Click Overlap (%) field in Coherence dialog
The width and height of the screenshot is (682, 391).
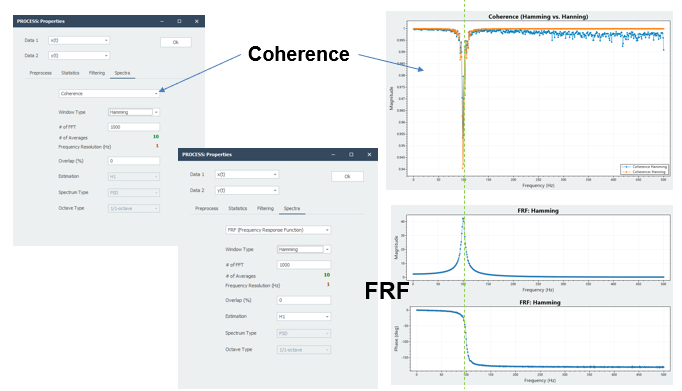(134, 161)
